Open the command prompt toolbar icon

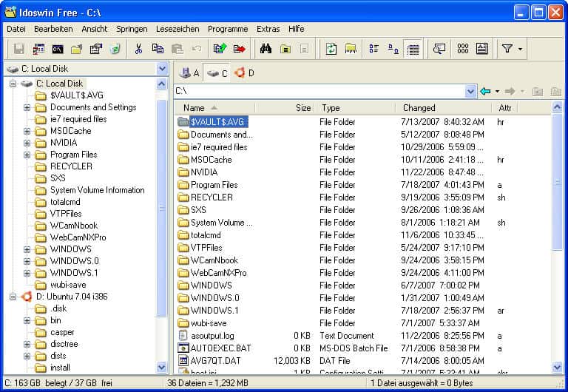(57, 49)
